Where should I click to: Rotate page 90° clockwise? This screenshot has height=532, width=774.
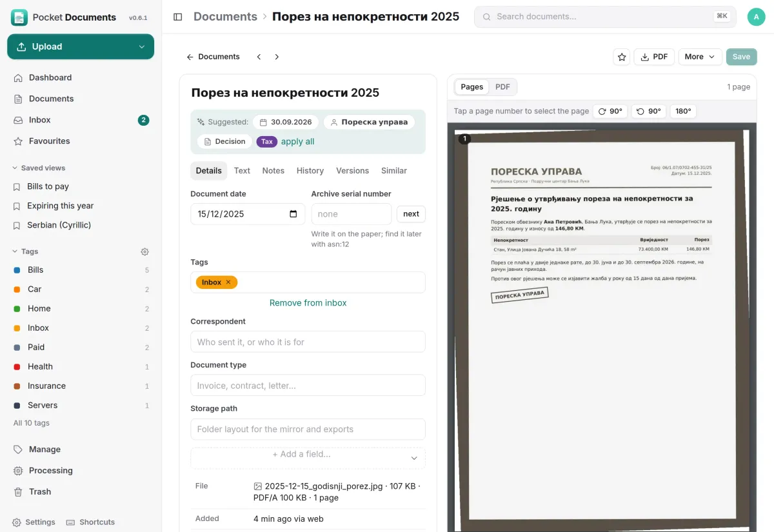coord(610,111)
